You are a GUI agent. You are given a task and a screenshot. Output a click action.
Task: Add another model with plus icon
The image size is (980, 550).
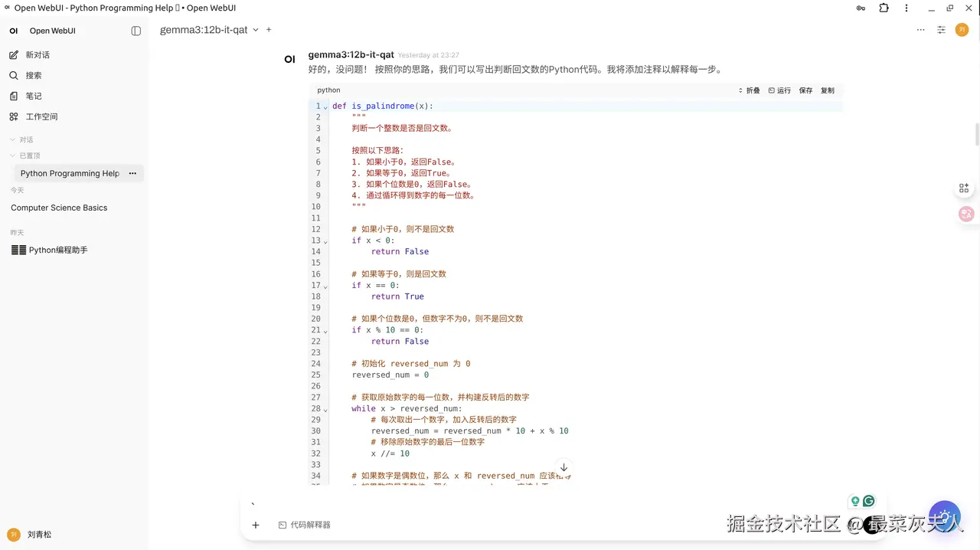pos(269,30)
